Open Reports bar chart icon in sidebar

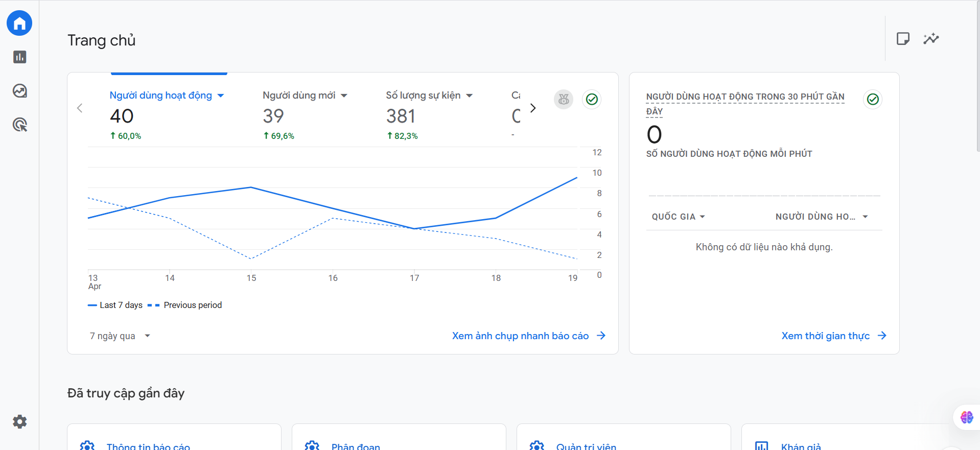tap(19, 57)
